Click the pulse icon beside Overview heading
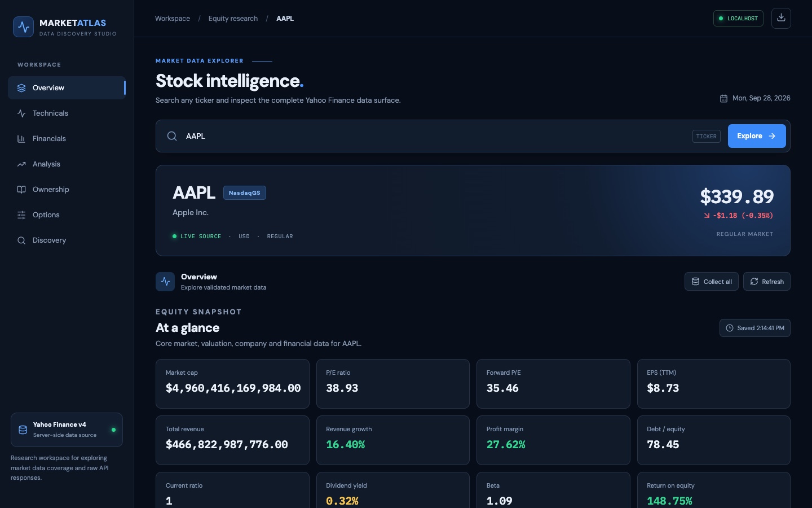This screenshot has width=812, height=508. coord(165,282)
